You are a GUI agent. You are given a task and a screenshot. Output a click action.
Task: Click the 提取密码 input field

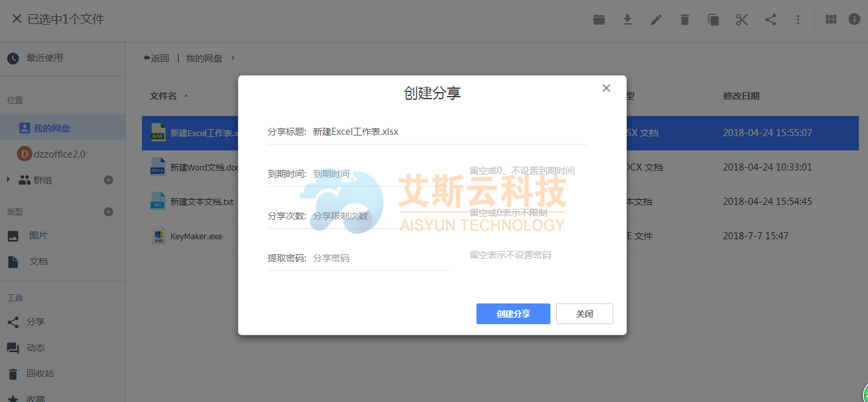click(x=379, y=258)
